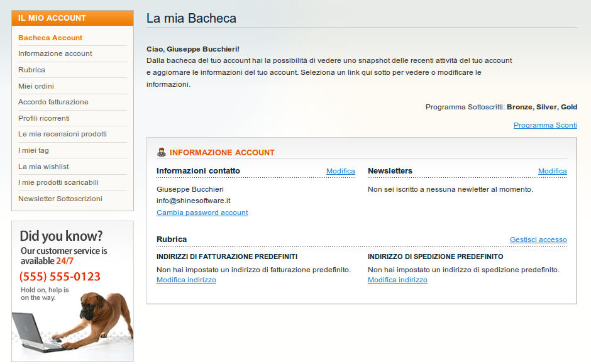Click the phone number (555) 555-0123
This screenshot has width=591, height=364.
pos(60,277)
